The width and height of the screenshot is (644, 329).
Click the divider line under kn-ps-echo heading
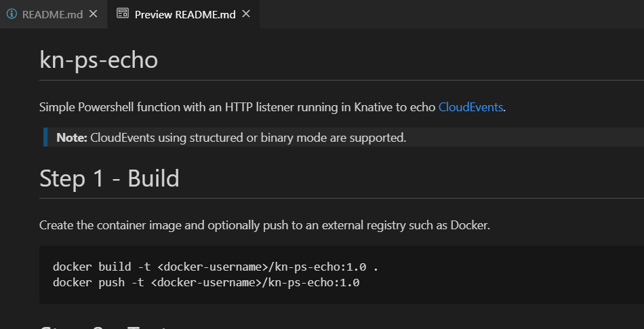tap(339, 80)
